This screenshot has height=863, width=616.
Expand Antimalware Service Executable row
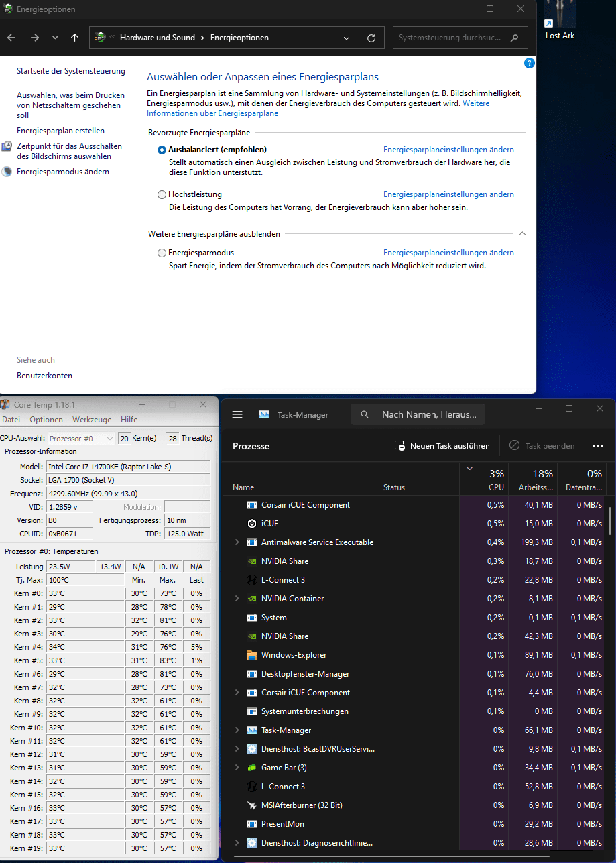coord(237,542)
